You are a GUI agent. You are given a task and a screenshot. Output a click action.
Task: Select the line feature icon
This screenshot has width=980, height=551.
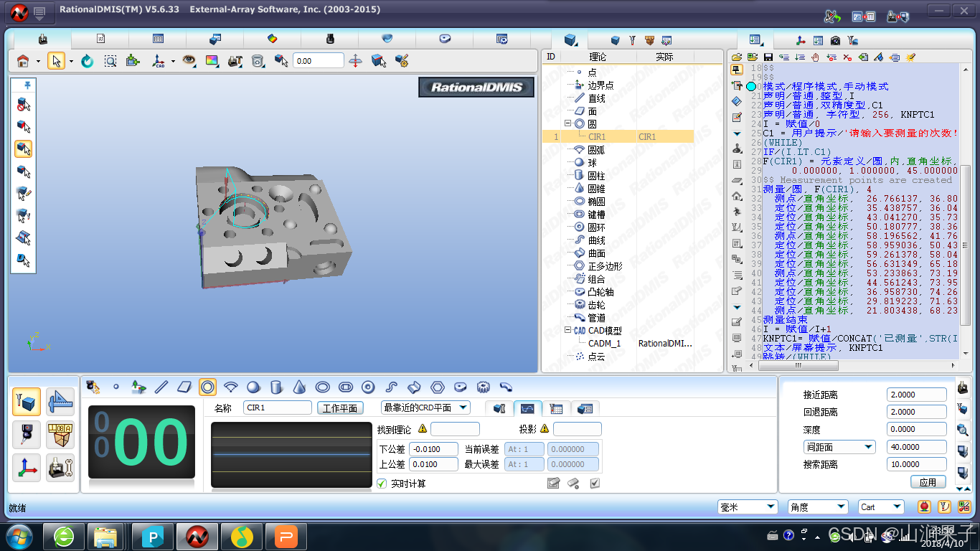coord(161,387)
